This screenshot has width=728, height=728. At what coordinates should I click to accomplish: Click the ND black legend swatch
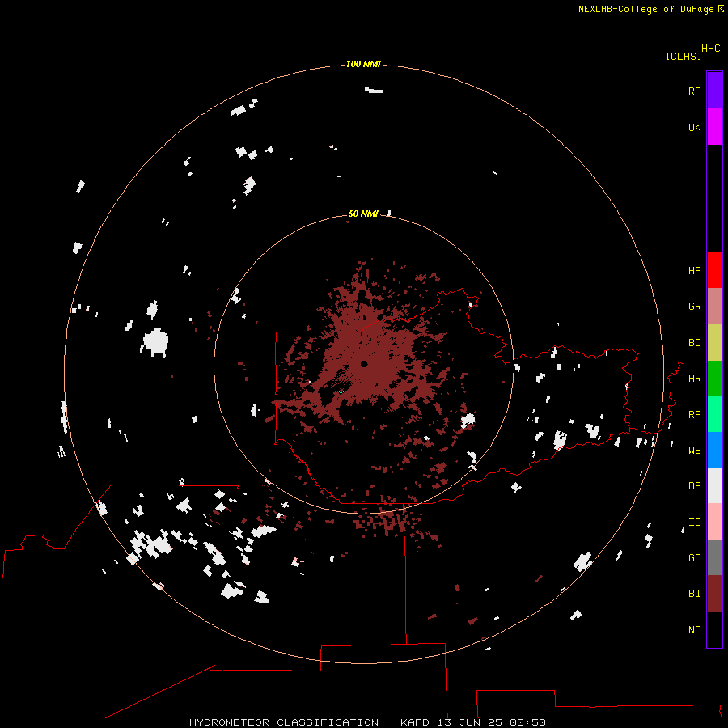pyautogui.click(x=714, y=629)
